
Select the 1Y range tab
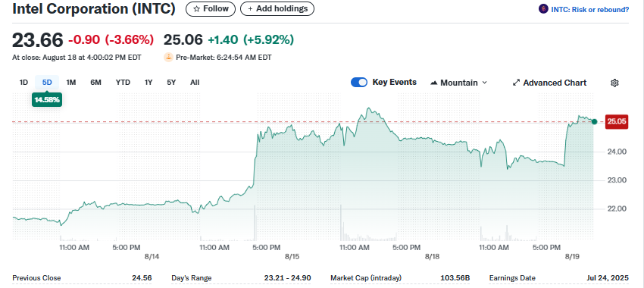148,82
